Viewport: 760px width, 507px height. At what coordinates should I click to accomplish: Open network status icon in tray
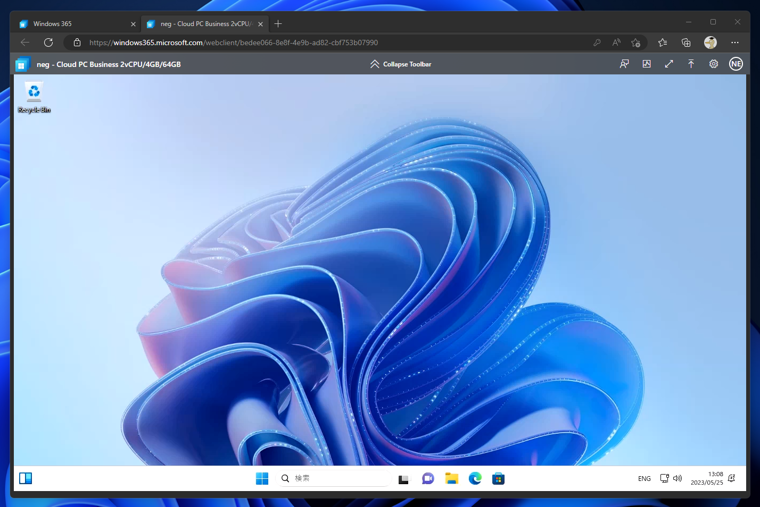[665, 478]
